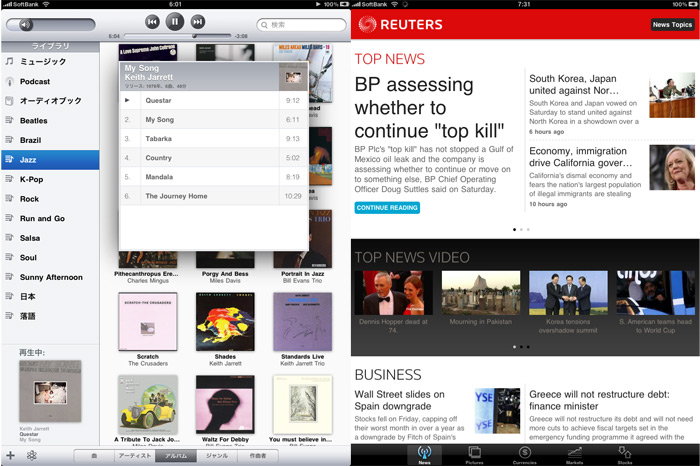Image resolution: width=700 pixels, height=466 pixels.
Task: Open News Topics in Reuters
Action: pyautogui.click(x=672, y=25)
